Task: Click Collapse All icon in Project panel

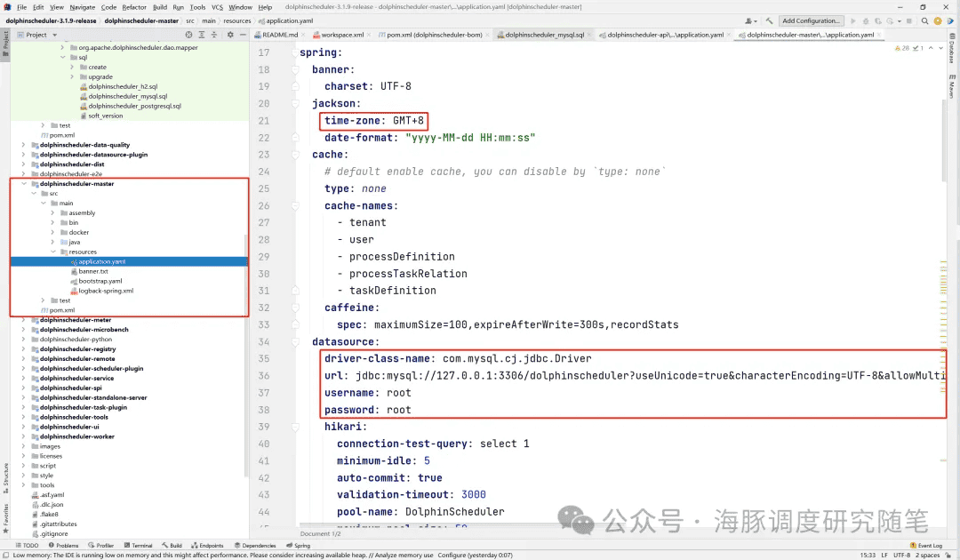Action: [212, 35]
